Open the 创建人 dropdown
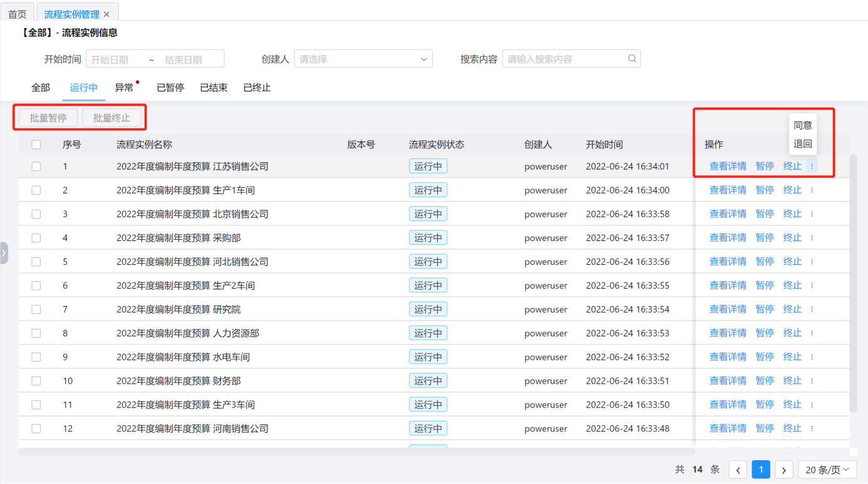868x484 pixels. tap(363, 59)
